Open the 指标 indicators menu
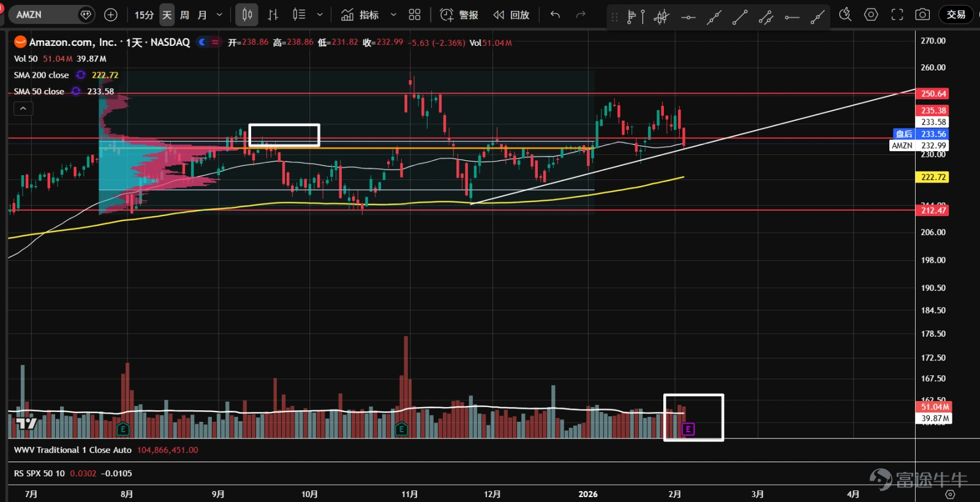Screen dimensions: 980x502 pos(360,15)
